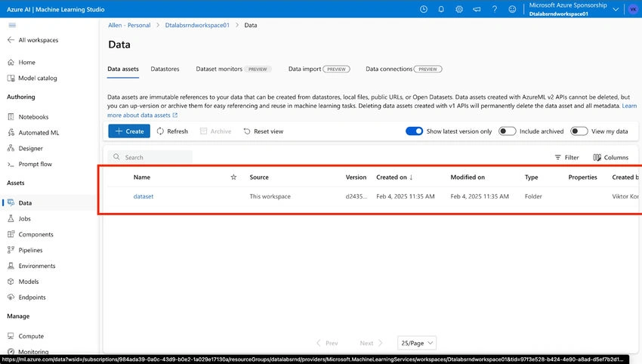The width and height of the screenshot is (642, 364).
Task: Click the Prev page button
Action: point(327,343)
